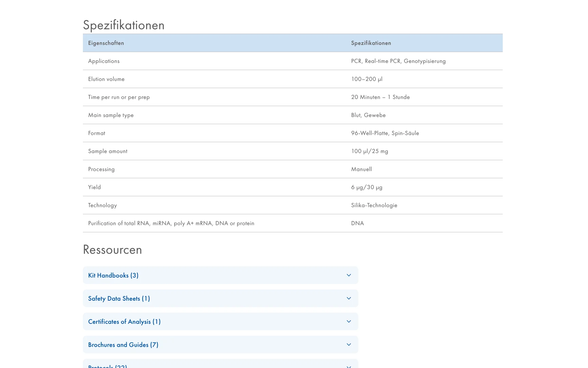This screenshot has width=588, height=368.
Task: Select the Yield row label
Action: (x=94, y=187)
